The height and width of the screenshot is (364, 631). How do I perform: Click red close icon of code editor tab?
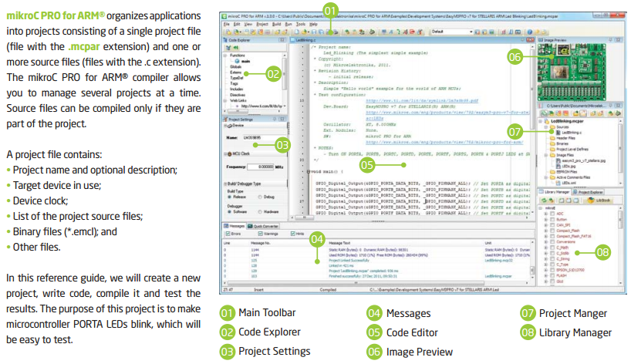[x=531, y=40]
